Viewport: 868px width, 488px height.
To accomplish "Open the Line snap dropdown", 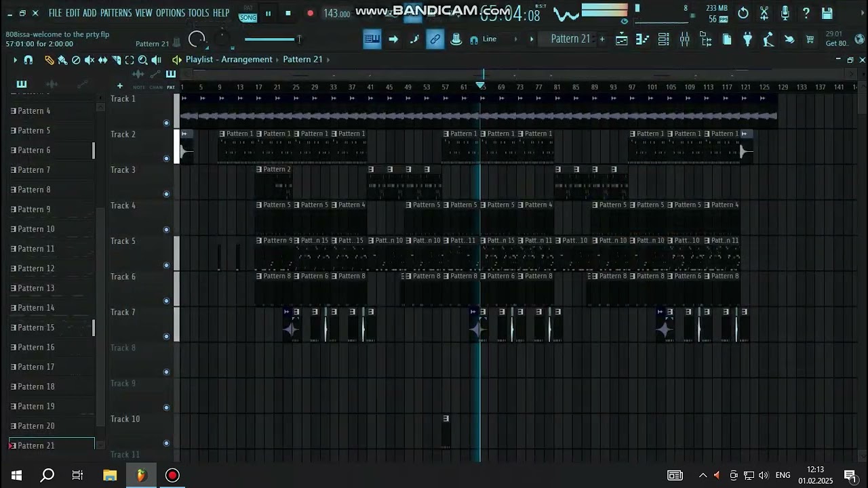I will [x=499, y=39].
